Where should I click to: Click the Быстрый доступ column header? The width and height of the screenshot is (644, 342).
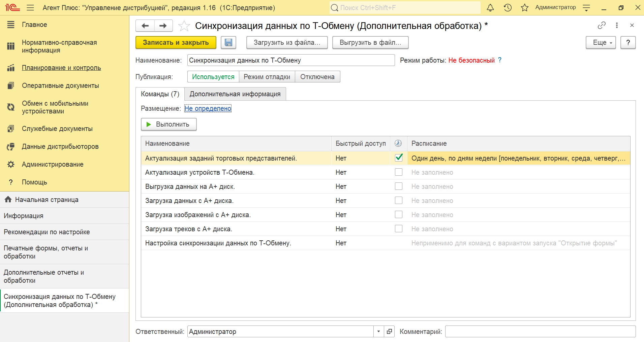coord(361,143)
